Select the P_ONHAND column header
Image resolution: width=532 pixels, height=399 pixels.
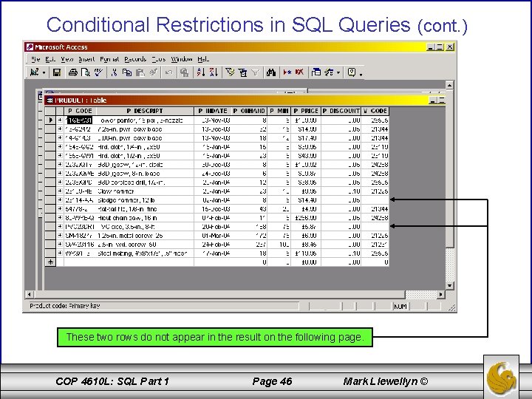click(250, 111)
